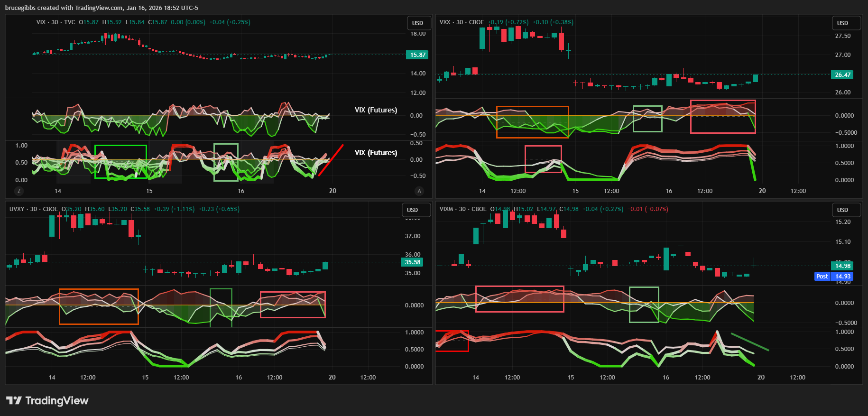Viewport: 868px width, 416px height.
Task: Select the VIXM · 30 · CBOE symbol title
Action: tap(463, 209)
